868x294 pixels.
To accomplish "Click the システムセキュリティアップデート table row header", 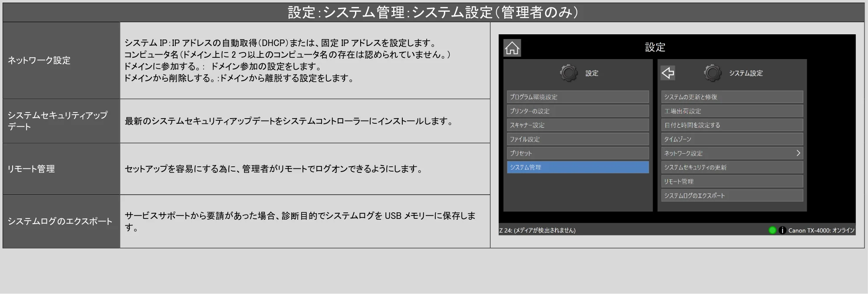I will 61,121.
